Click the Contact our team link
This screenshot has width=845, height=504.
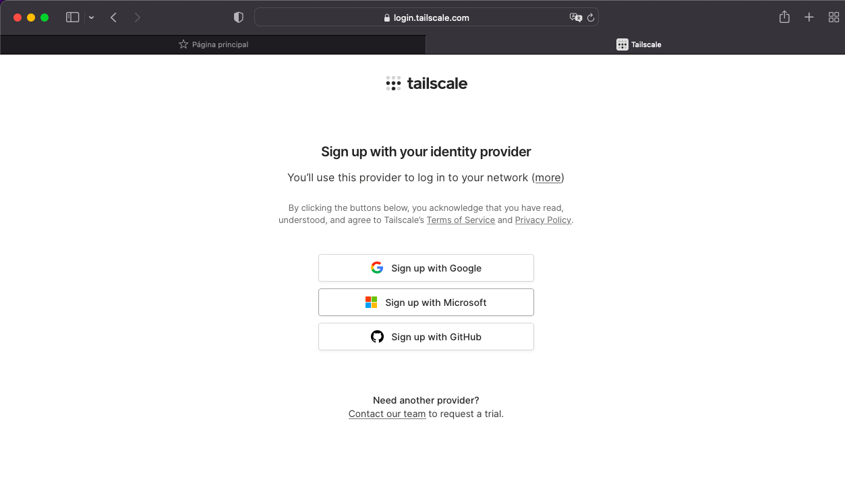(x=387, y=414)
